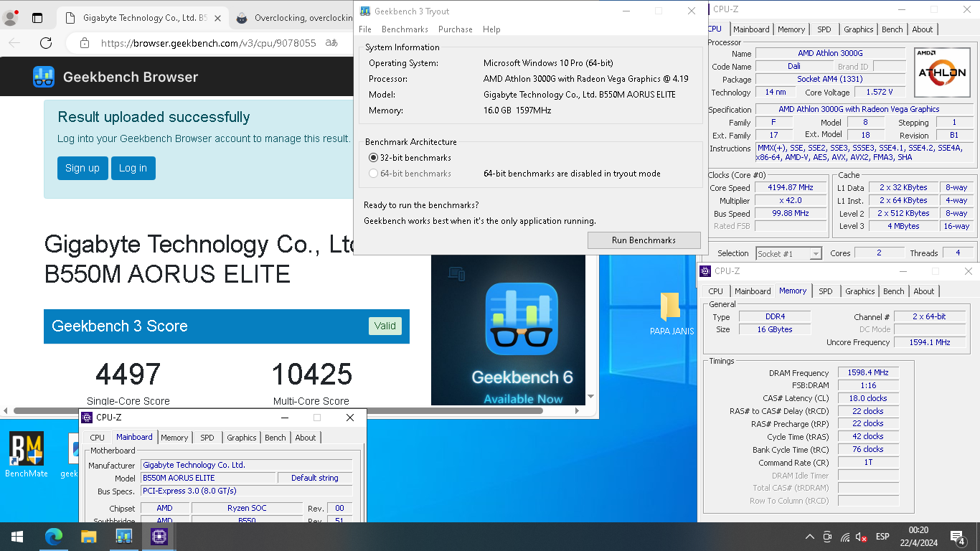Open the Windows Start menu

pos(17,537)
